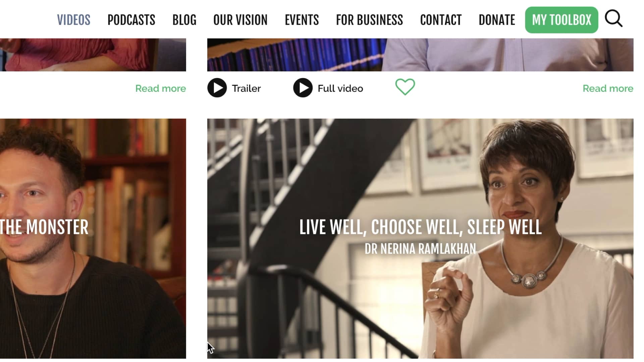
Task: Click Read more beside the heart icon
Action: click(x=608, y=88)
